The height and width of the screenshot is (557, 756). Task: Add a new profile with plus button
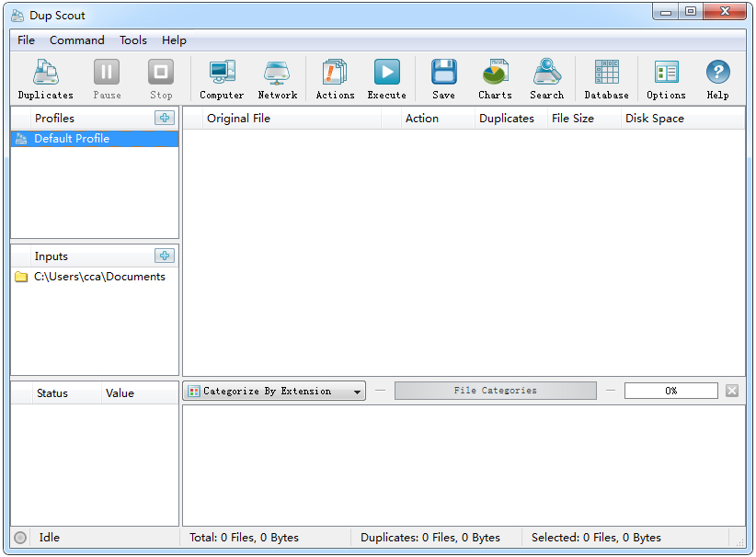point(165,118)
